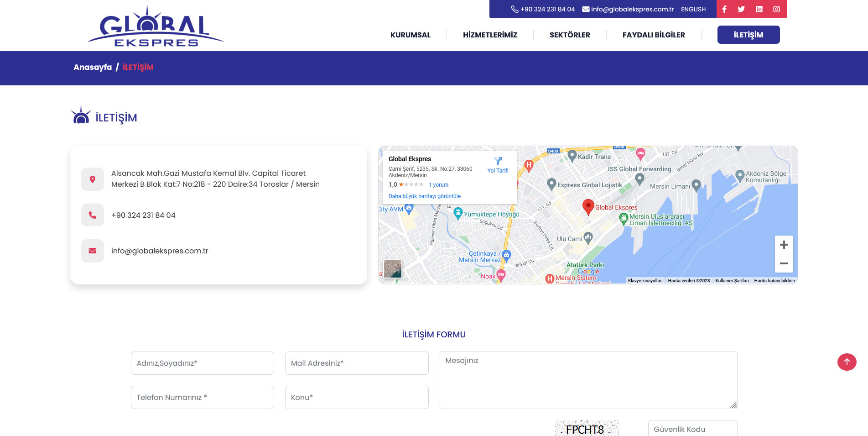868x436 pixels.
Task: Zoom out on the map
Action: tap(784, 263)
